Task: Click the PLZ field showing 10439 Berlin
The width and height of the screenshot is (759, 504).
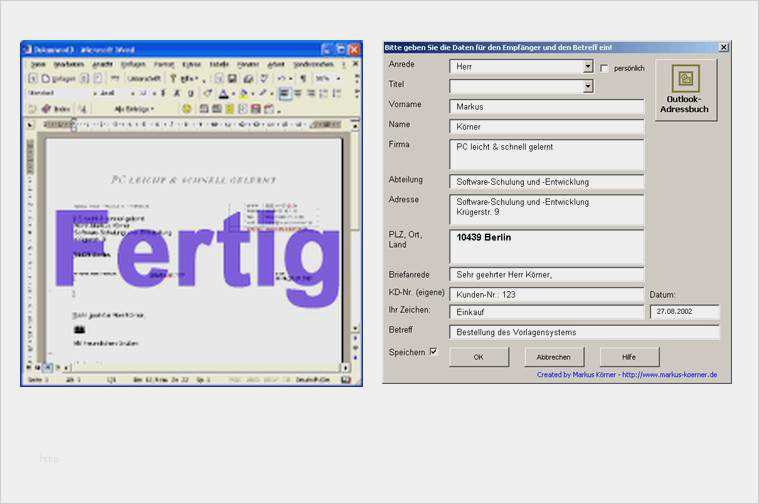Action: tap(547, 246)
